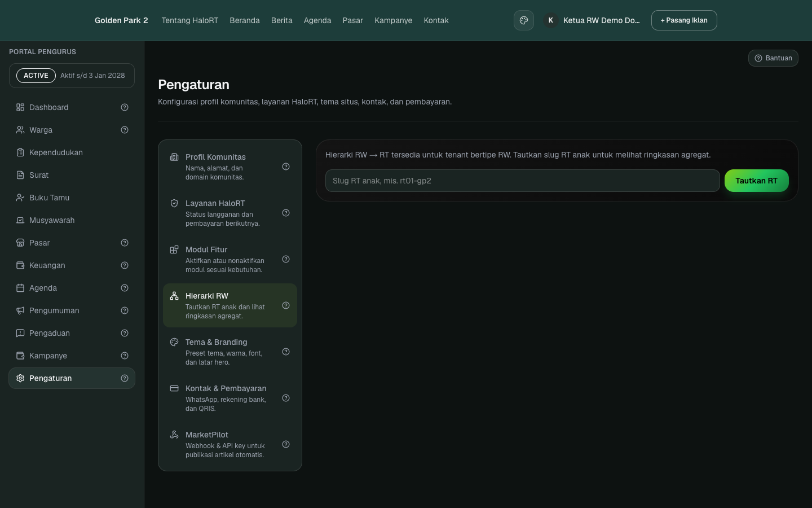
Task: Go to Kependudukan in sidebar
Action: (72, 152)
